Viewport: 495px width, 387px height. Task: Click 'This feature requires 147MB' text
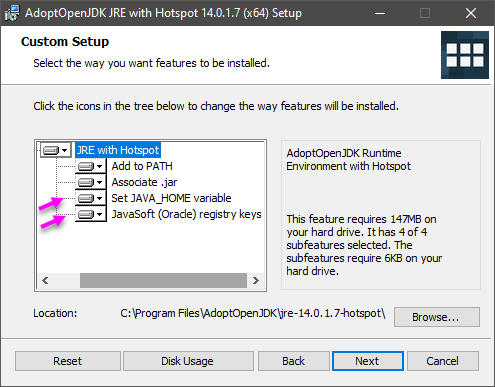pos(364,245)
